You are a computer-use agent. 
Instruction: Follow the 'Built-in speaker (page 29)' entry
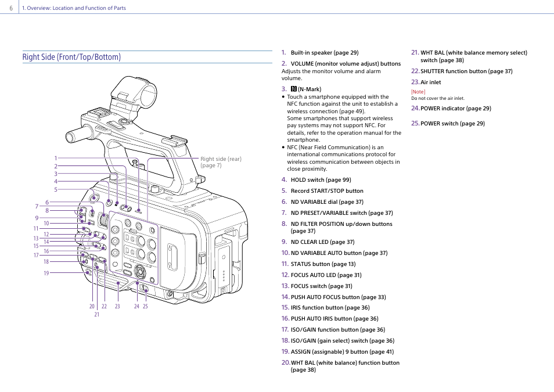325,53
